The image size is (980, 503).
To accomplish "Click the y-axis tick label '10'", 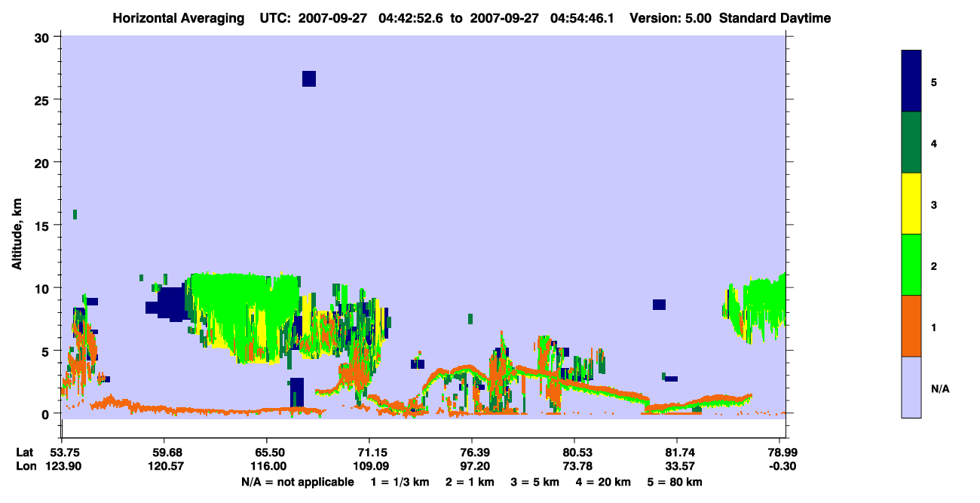I will (44, 288).
